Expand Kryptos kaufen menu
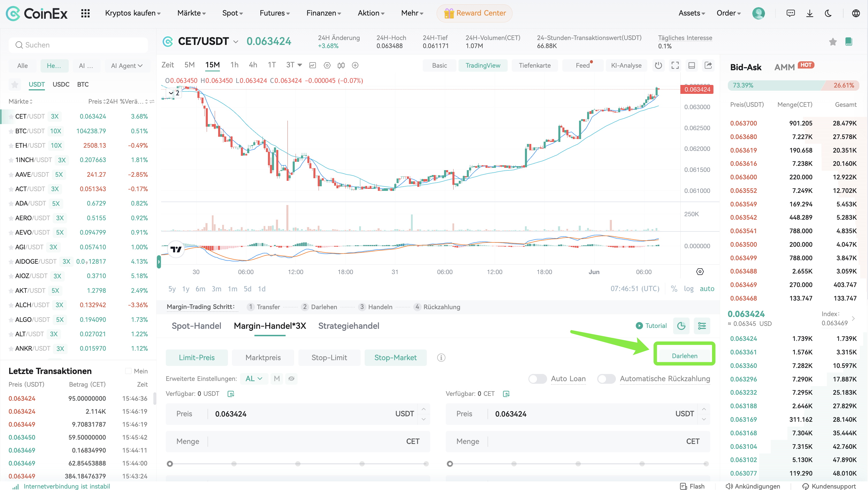This screenshot has height=490, width=868. click(133, 13)
